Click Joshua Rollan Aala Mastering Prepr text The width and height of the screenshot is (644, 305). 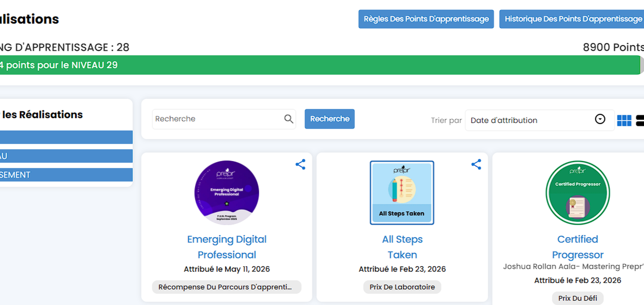(x=574, y=267)
